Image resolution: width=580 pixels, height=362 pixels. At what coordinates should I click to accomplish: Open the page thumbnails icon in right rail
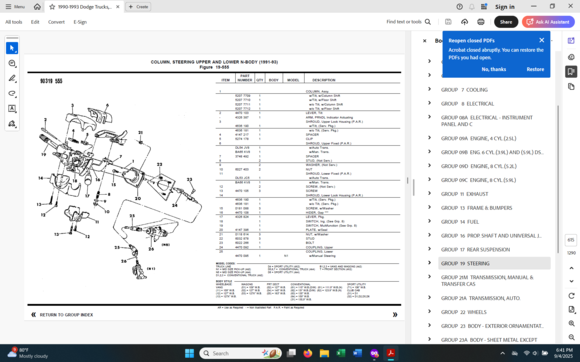571,87
